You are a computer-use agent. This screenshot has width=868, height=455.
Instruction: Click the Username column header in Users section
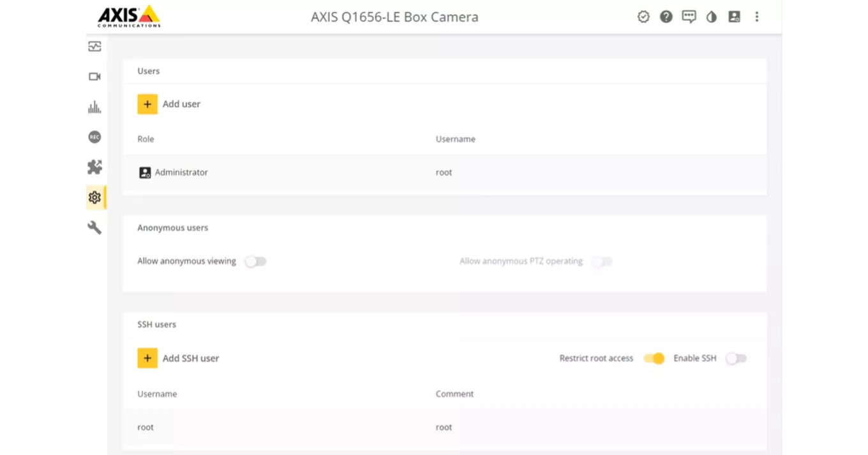tap(456, 139)
